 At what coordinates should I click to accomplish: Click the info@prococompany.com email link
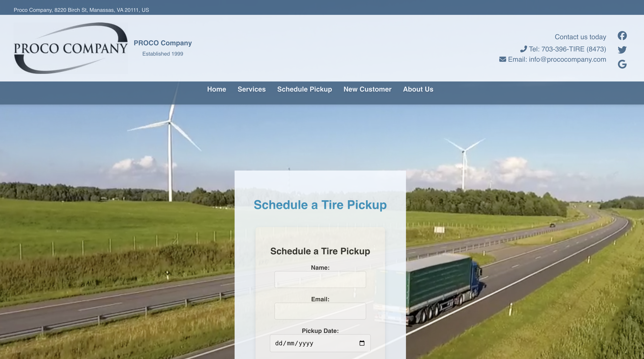coord(567,59)
